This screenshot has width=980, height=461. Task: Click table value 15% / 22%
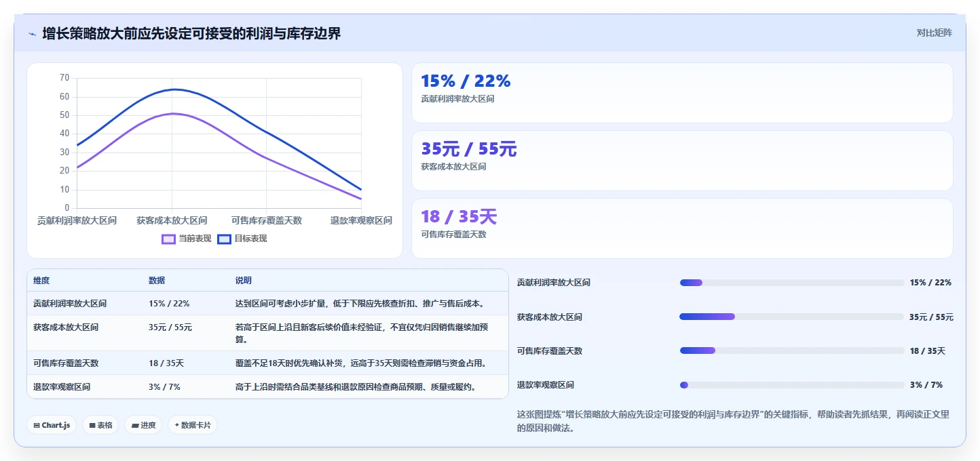(169, 304)
